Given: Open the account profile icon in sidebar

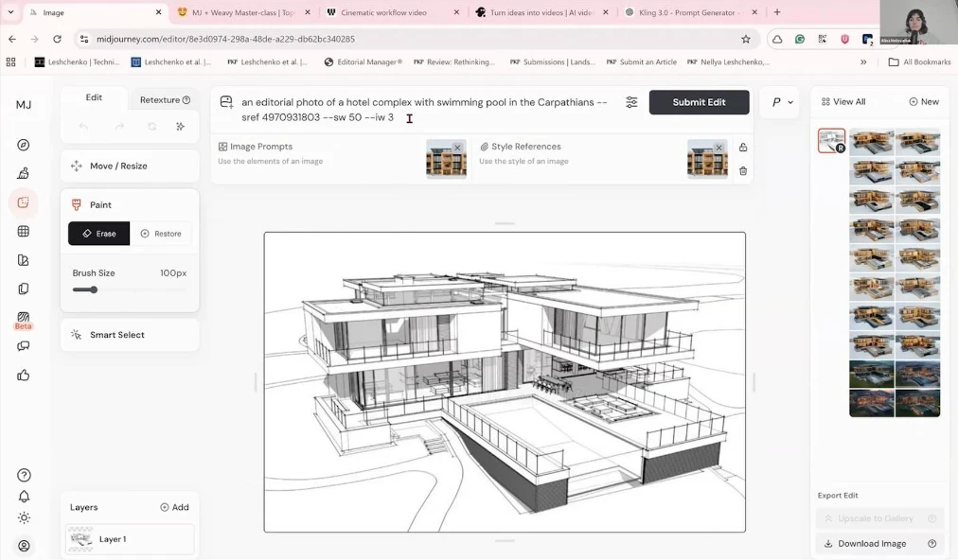Looking at the screenshot, I should [24, 546].
